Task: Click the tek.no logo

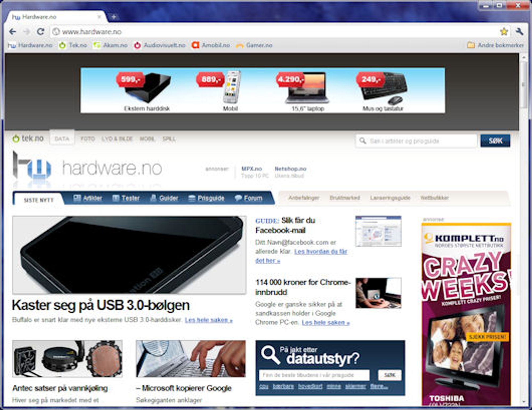Action: click(x=28, y=138)
